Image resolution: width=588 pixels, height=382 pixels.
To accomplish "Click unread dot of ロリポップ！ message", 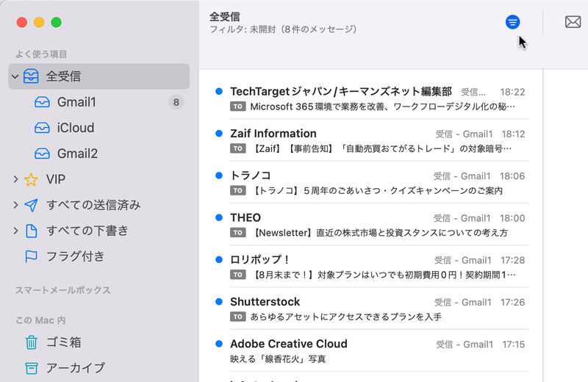I will pos(219,259).
